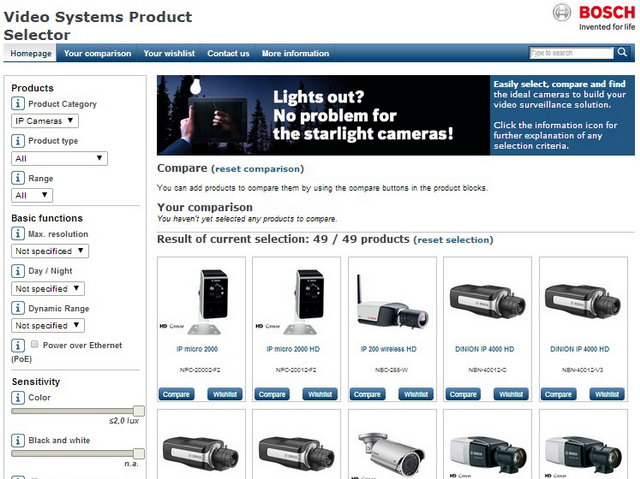
Task: Open the IP micro 2000 HD product image
Action: click(x=297, y=301)
